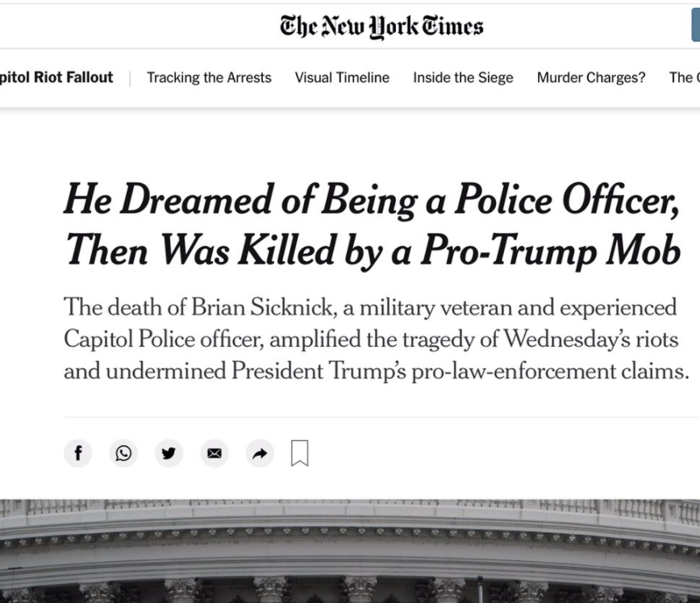Share article on Twitter icon
This screenshot has width=700, height=603.
click(x=169, y=454)
